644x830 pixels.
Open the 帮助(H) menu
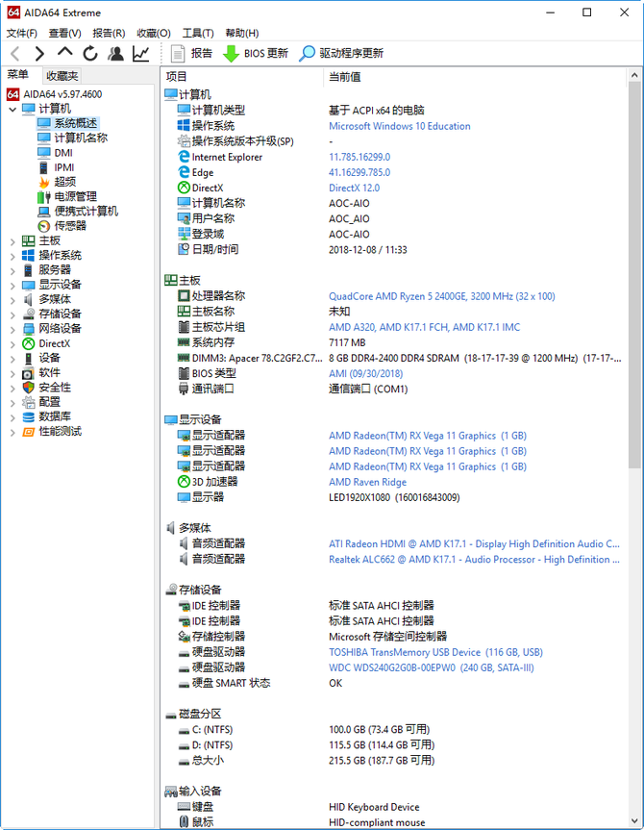coord(242,33)
